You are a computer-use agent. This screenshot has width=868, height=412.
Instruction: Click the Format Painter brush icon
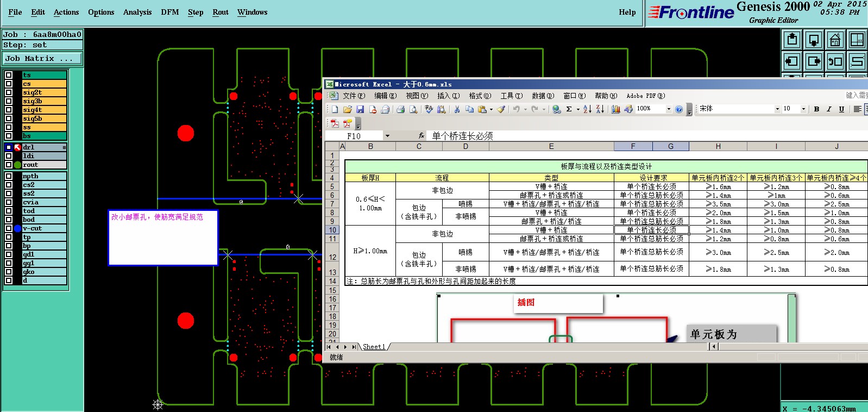501,109
